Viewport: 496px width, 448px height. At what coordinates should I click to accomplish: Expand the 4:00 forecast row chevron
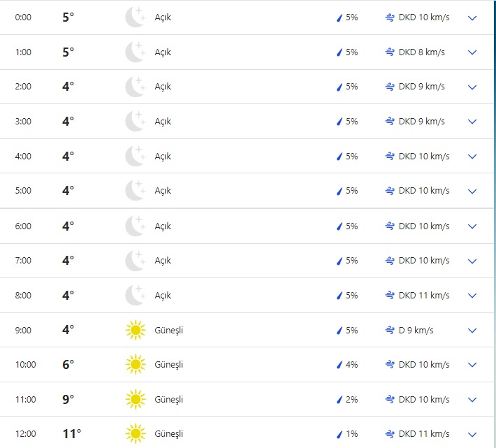point(472,157)
